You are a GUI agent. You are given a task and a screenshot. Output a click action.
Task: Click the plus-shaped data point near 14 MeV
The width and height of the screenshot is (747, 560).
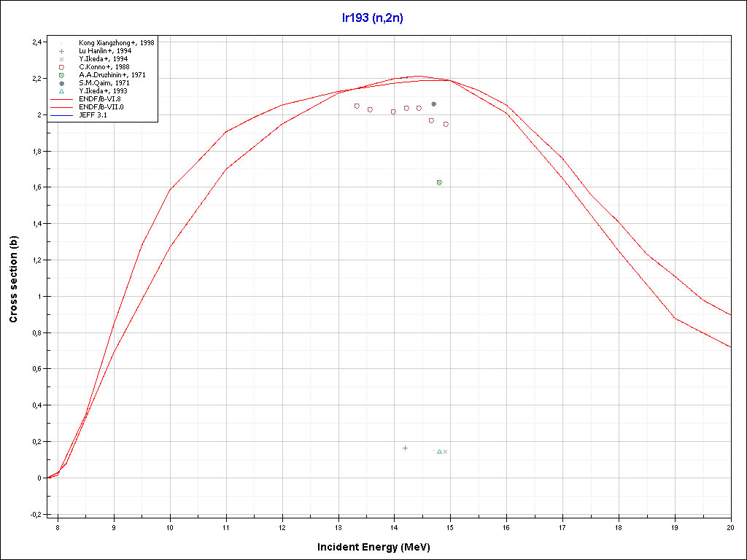(406, 448)
